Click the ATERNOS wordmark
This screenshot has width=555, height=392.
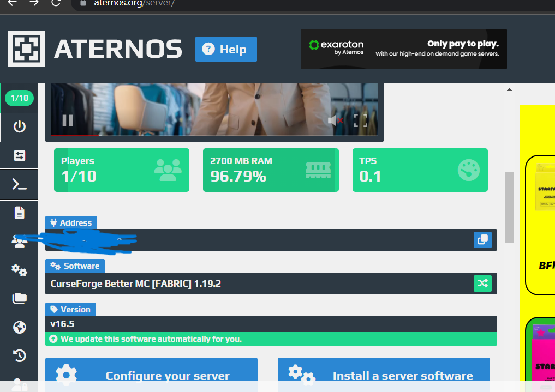tap(118, 49)
